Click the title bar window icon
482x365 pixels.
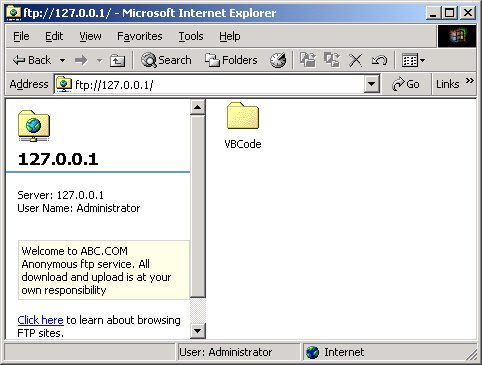[x=13, y=13]
